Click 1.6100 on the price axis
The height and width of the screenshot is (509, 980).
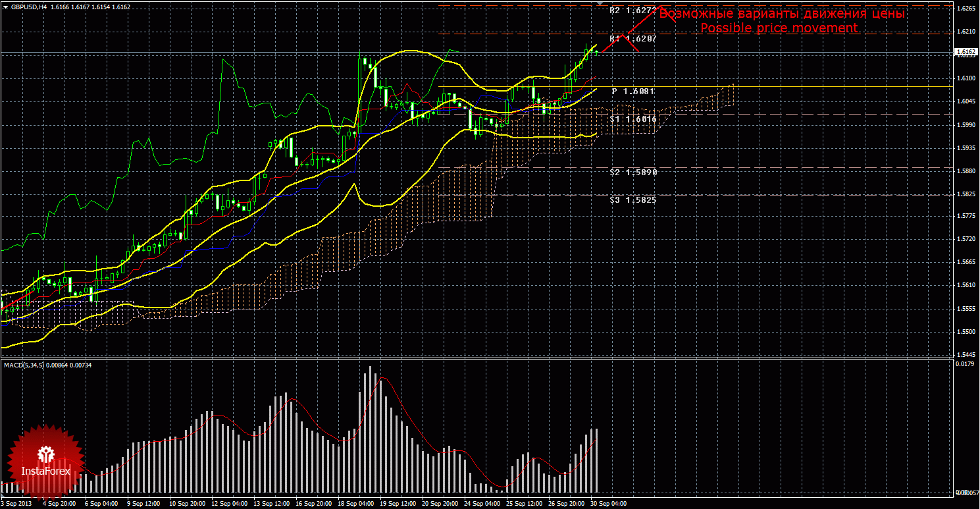click(966, 78)
